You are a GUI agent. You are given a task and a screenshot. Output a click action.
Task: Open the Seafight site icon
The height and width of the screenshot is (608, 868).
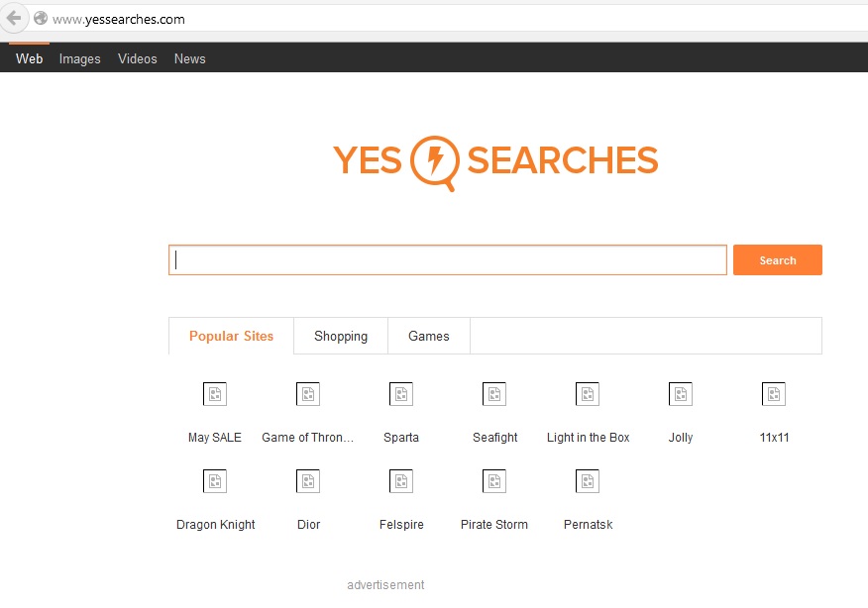[494, 394]
